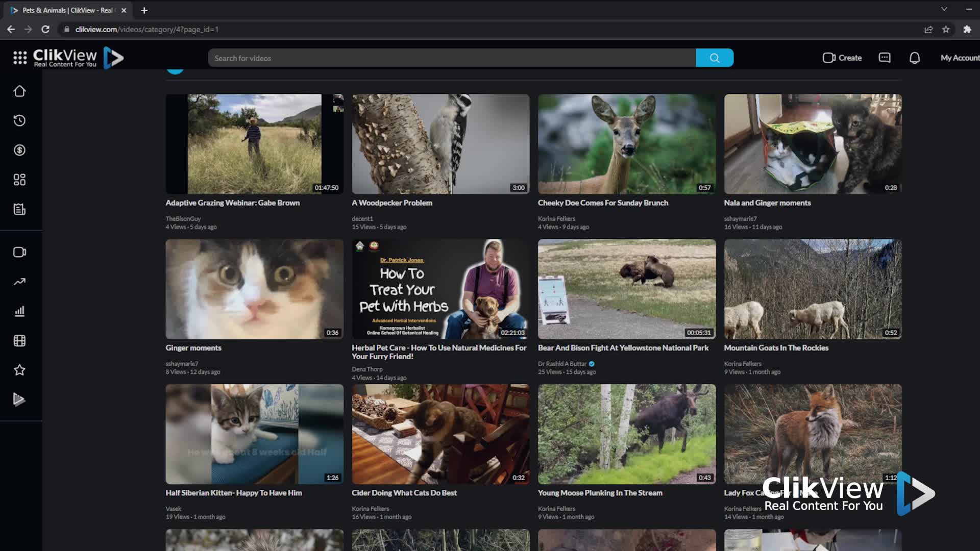
Task: Play the bison fight thumbnail 00:05:31
Action: click(627, 289)
